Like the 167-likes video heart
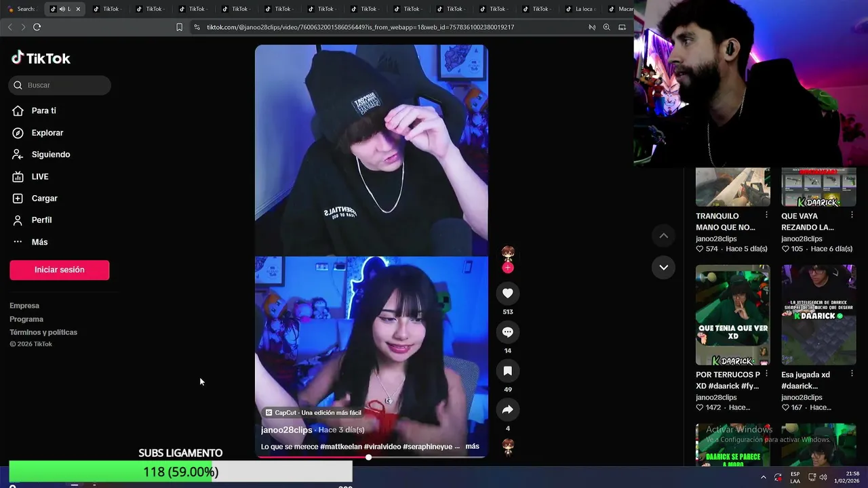This screenshot has width=868, height=488. click(x=785, y=407)
